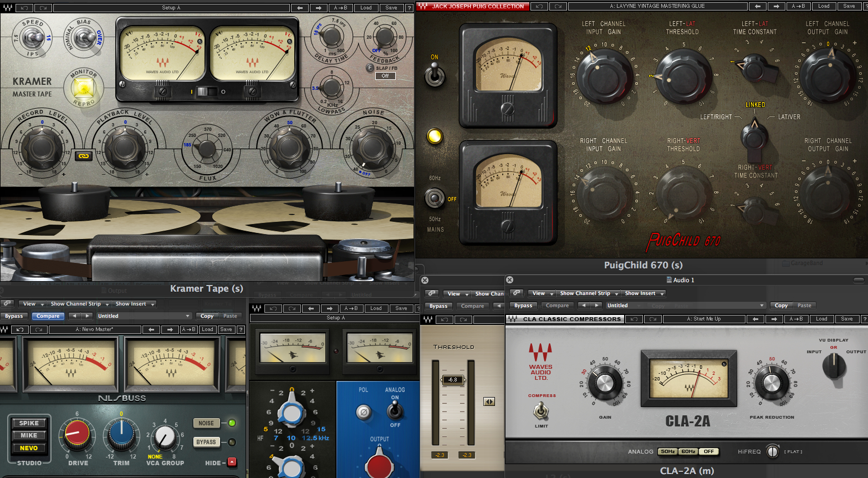The image size is (868, 478).
Task: Open Show Channel Strip dropdown in CLA-2A window
Action: (589, 293)
